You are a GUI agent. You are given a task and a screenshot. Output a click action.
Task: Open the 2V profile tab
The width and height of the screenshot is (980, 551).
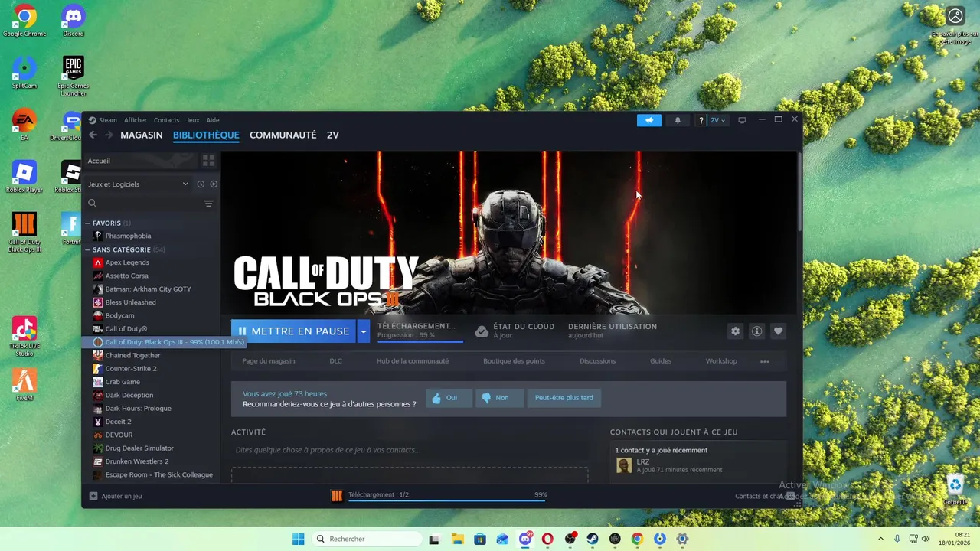(x=333, y=135)
